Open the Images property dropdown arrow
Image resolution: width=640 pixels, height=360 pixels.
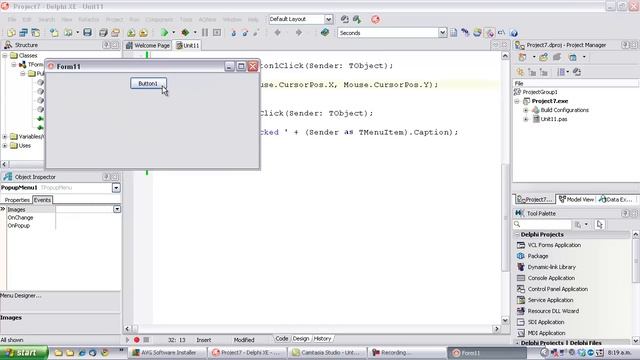click(x=117, y=209)
